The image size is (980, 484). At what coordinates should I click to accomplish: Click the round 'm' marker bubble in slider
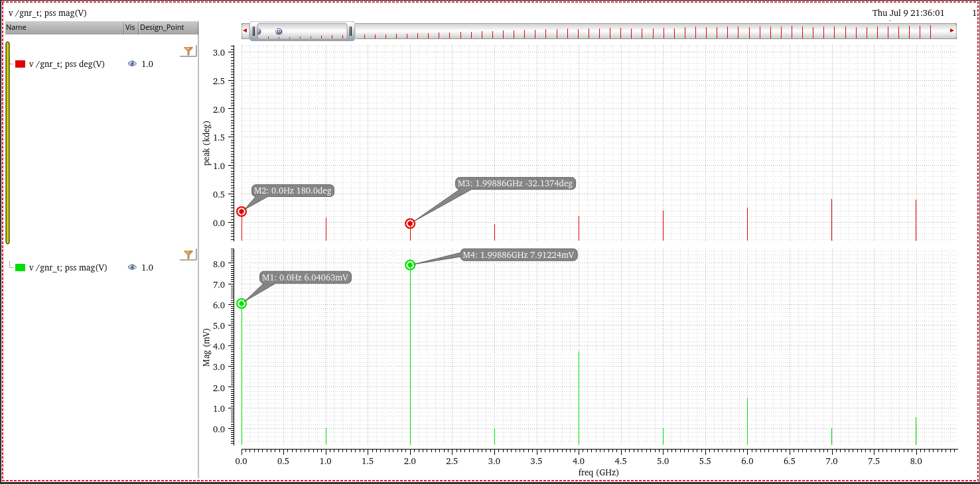279,31
